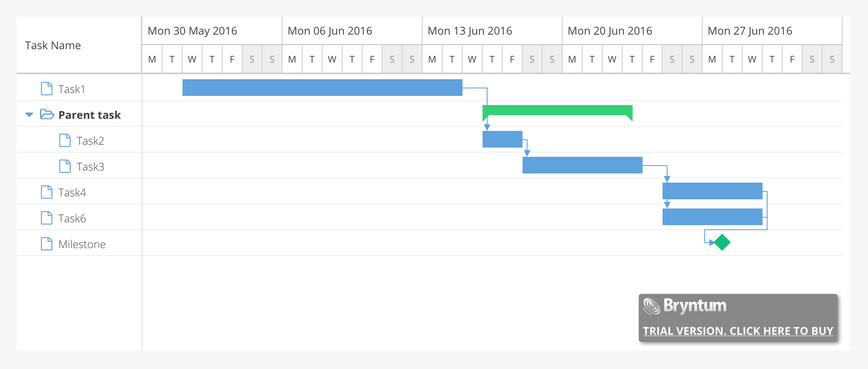Image resolution: width=868 pixels, height=369 pixels.
Task: Select the Task3 blue Gantt bar
Action: (x=582, y=165)
